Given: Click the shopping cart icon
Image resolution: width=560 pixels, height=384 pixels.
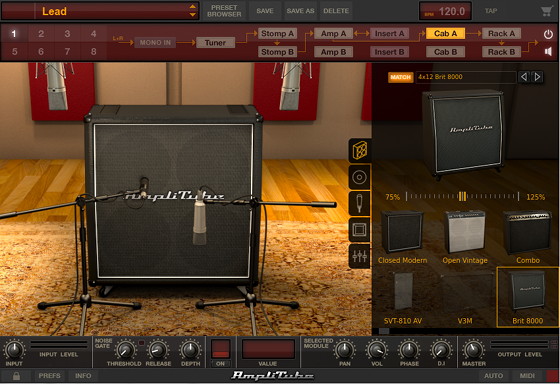Looking at the screenshot, I should tap(546, 11).
